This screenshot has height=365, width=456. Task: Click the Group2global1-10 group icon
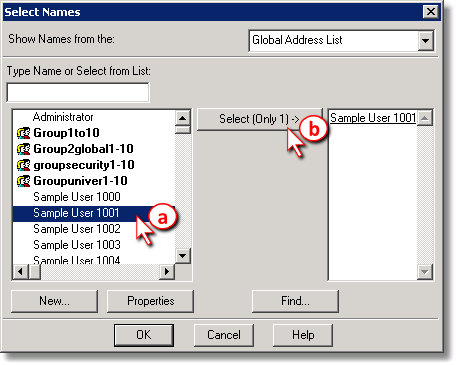pyautogui.click(x=23, y=149)
